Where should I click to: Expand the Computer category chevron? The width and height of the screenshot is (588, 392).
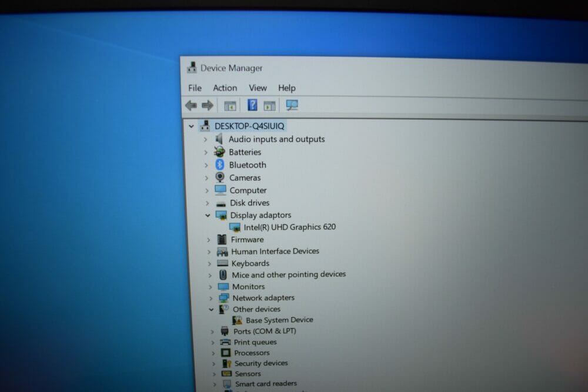[207, 191]
